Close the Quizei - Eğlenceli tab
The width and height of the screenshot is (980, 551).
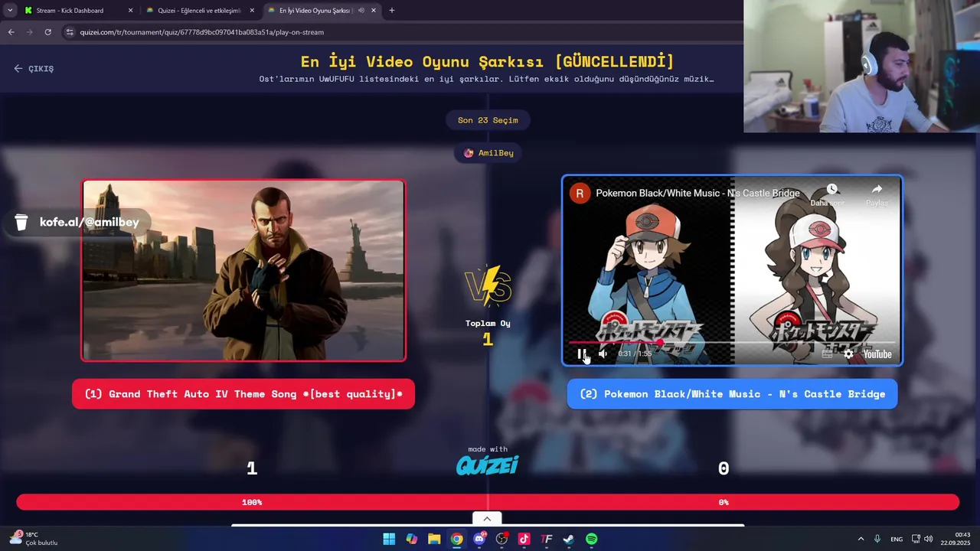click(x=252, y=11)
